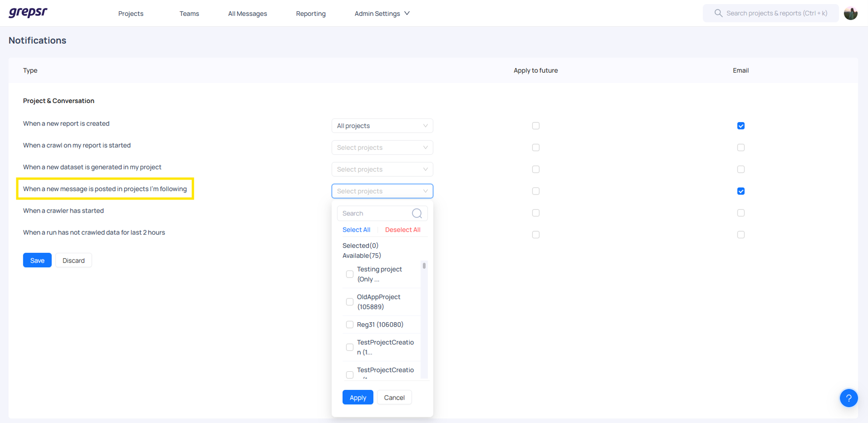Click the grepsr logo
This screenshot has height=423, width=868.
point(28,13)
